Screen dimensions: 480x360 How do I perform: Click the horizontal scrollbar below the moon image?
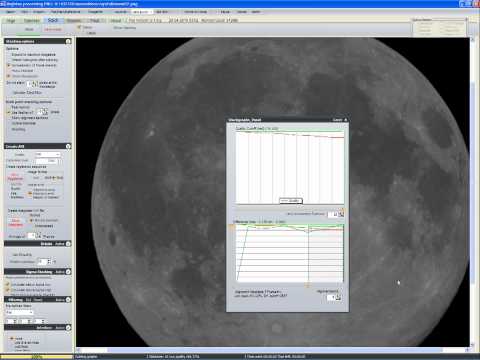coord(273,350)
